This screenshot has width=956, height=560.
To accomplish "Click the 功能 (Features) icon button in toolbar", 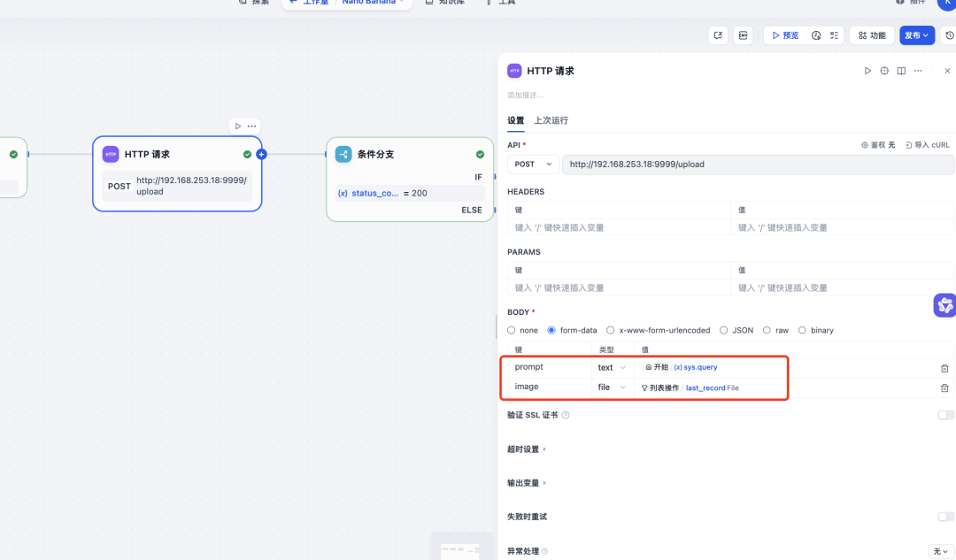I will (871, 35).
